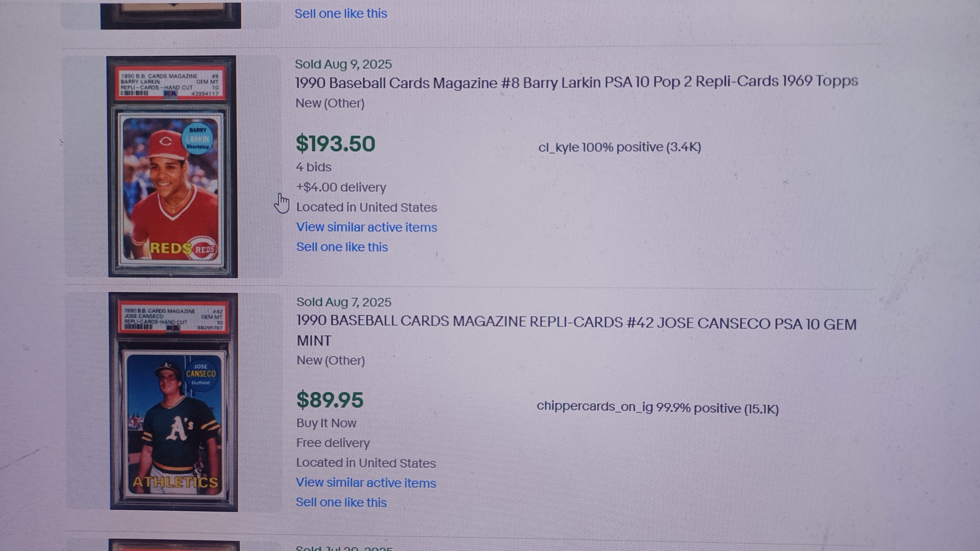Click 'View similar active items' under Canseco listing
Viewport: 980px width, 551px height.
366,482
